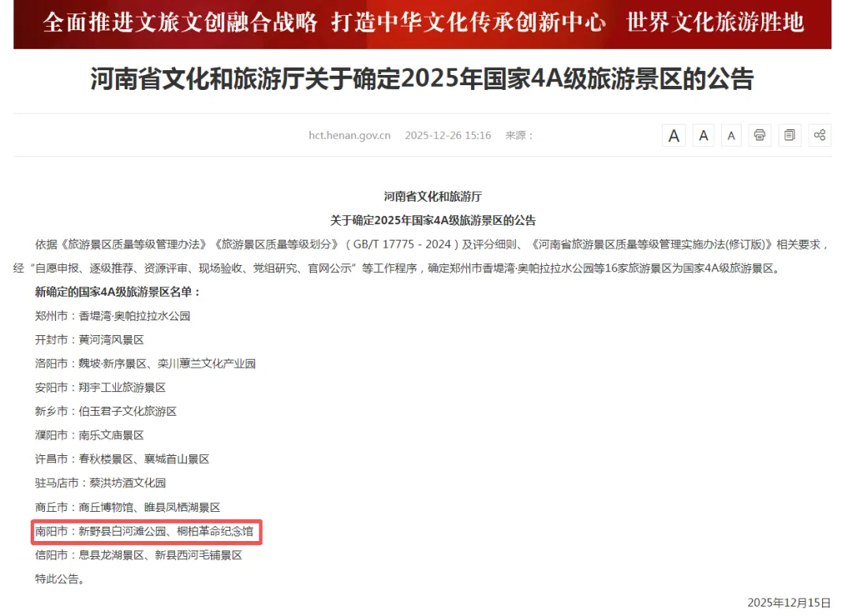The image size is (852, 616).
Task: Click the 驻马店市 蔡洪坊酒文化园 line
Action: point(100,483)
